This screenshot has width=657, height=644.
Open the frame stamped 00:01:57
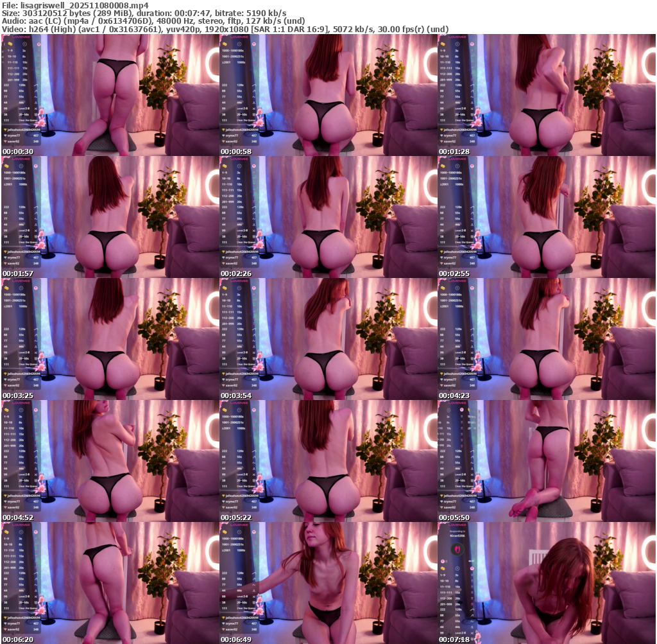coord(110,217)
